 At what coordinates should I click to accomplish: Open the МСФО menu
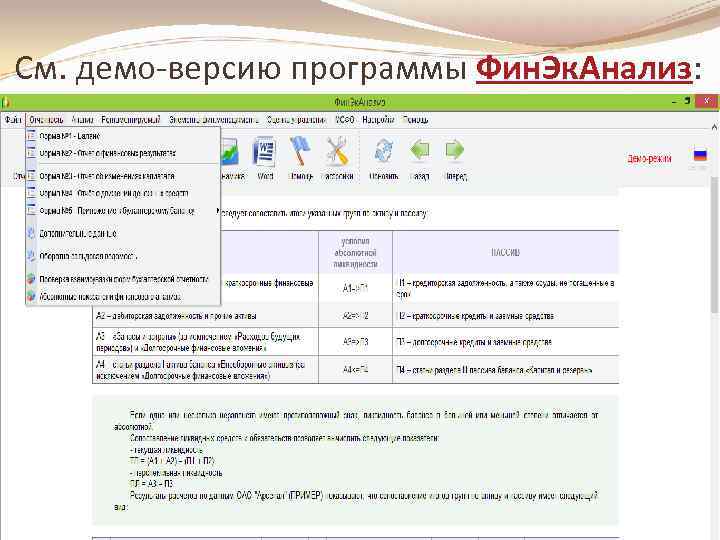344,119
